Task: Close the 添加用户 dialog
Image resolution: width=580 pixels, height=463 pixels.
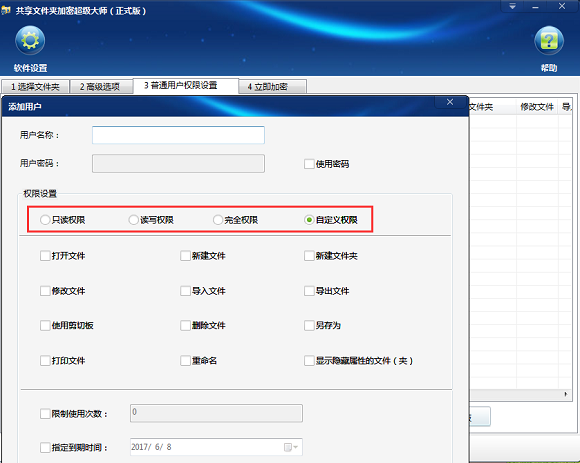Action: [x=450, y=102]
